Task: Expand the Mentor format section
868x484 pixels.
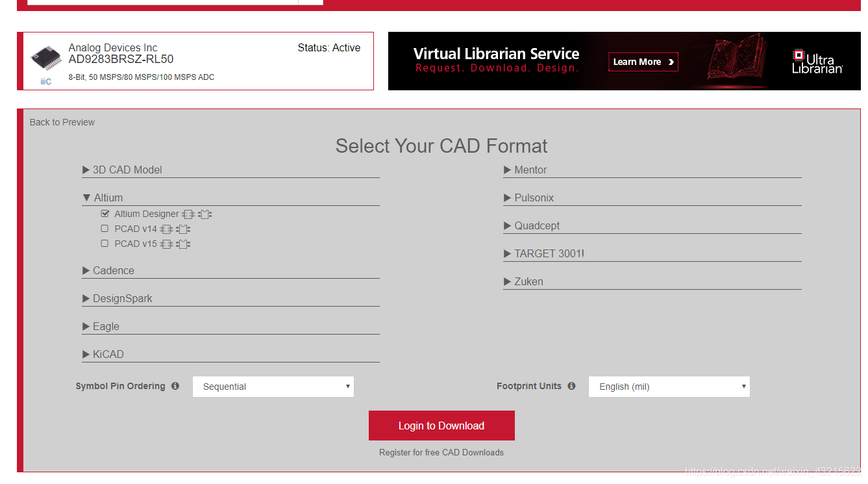Action: 652,170
